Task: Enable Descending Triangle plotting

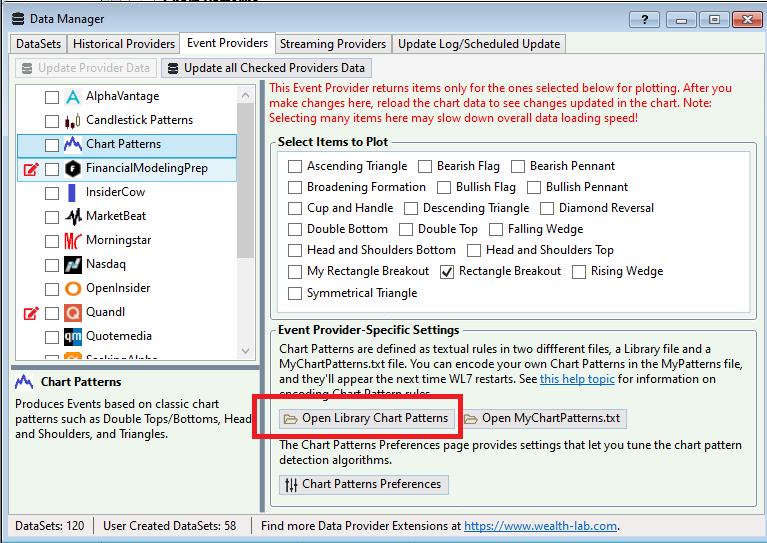Action: pyautogui.click(x=411, y=208)
